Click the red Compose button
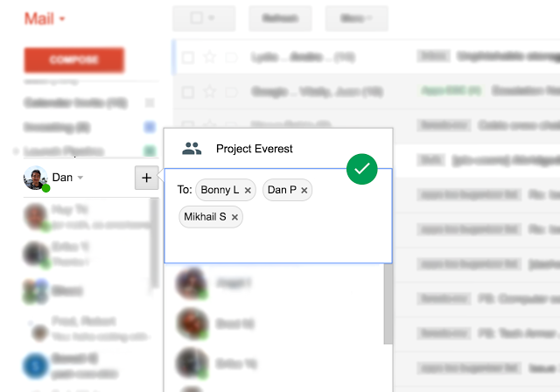 [x=74, y=59]
